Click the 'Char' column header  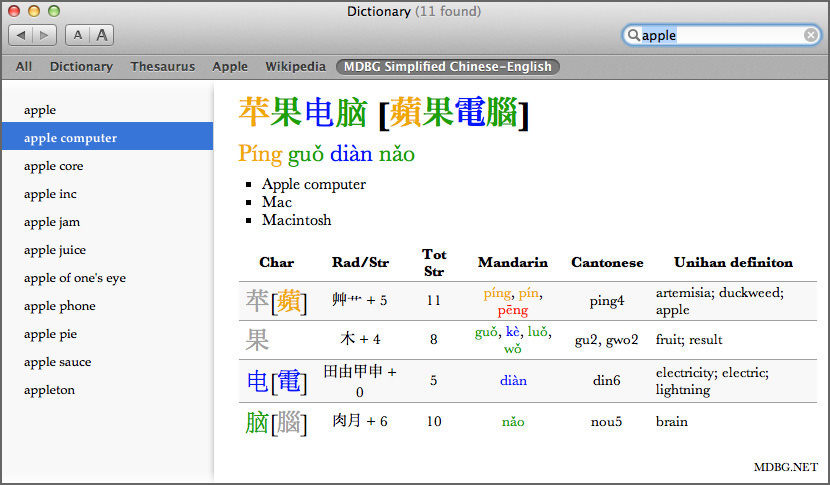click(x=276, y=263)
